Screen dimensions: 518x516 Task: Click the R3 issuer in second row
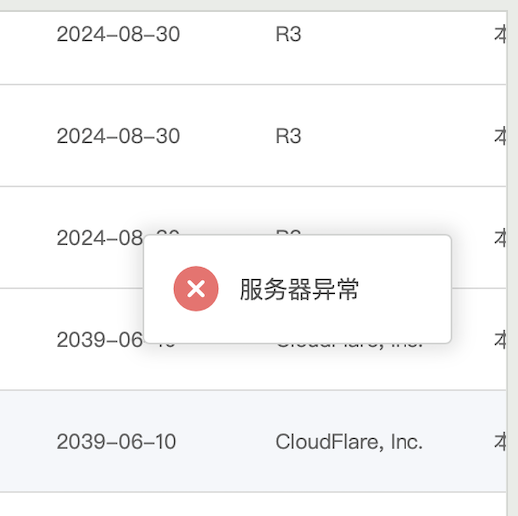coord(288,136)
